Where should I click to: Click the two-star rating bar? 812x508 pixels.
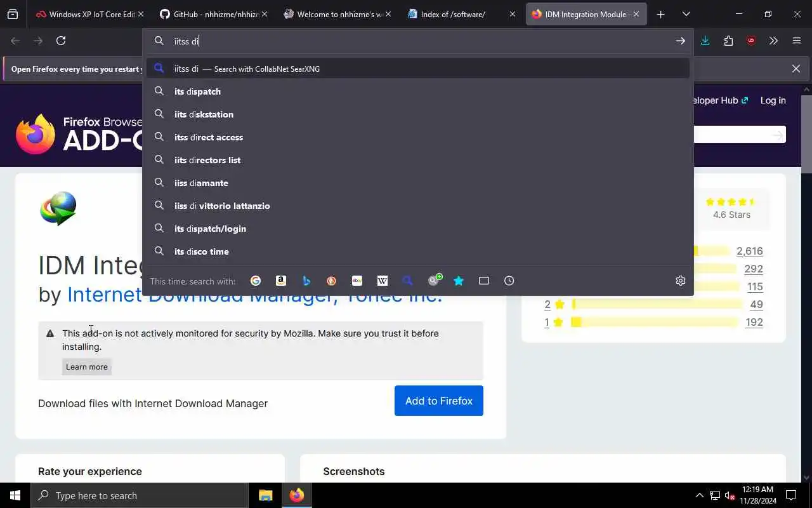pyautogui.click(x=657, y=304)
